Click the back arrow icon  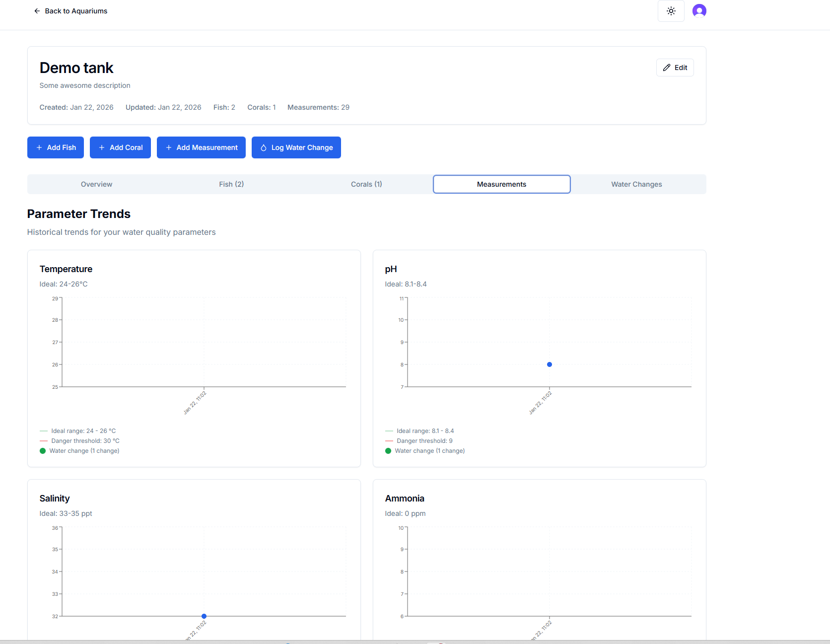[37, 11]
